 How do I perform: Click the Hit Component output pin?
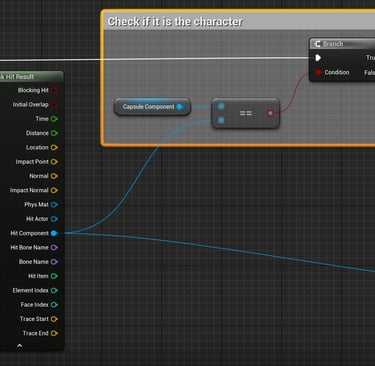pos(54,233)
